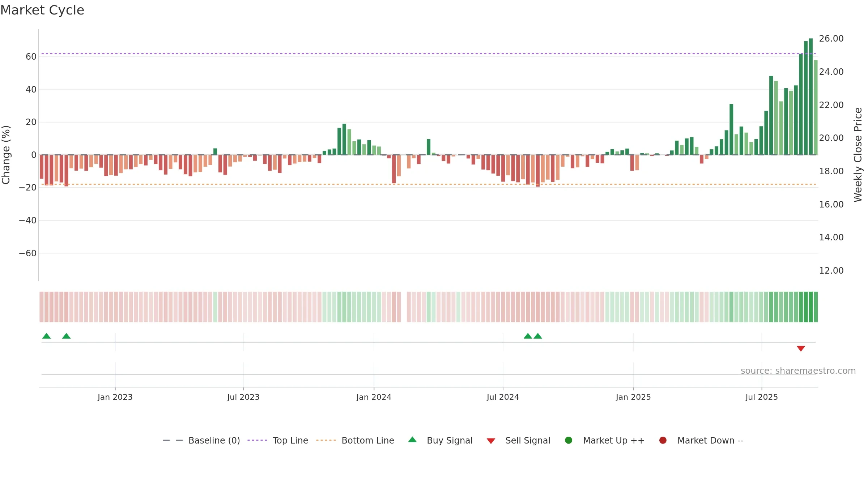This screenshot has height=488, width=868.
Task: Click the green Buy Signal triangle in legend
Action: (x=412, y=440)
